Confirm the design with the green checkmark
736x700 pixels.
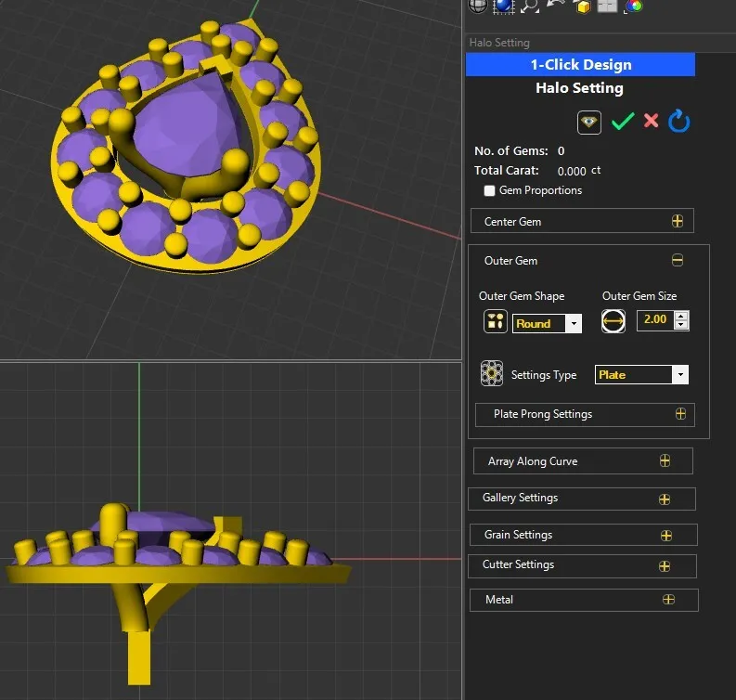click(622, 122)
